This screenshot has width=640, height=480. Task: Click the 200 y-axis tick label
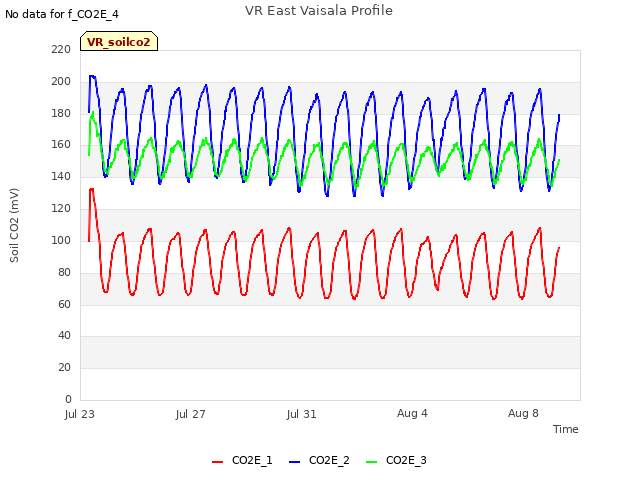61,81
